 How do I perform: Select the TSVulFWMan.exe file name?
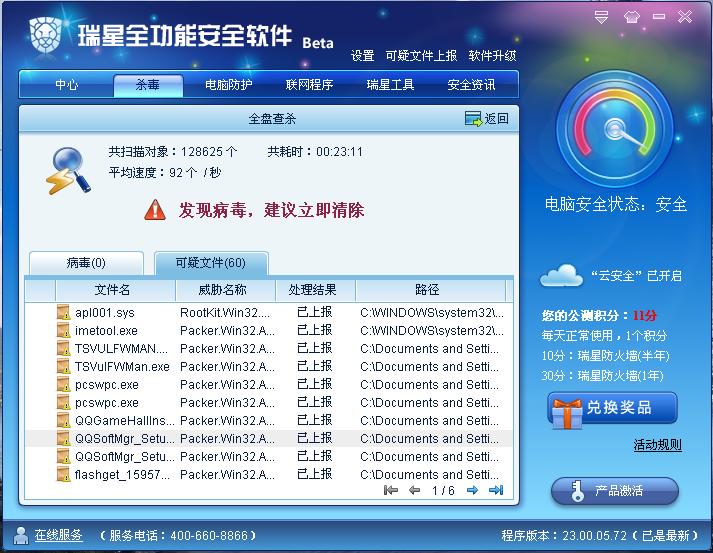122,367
